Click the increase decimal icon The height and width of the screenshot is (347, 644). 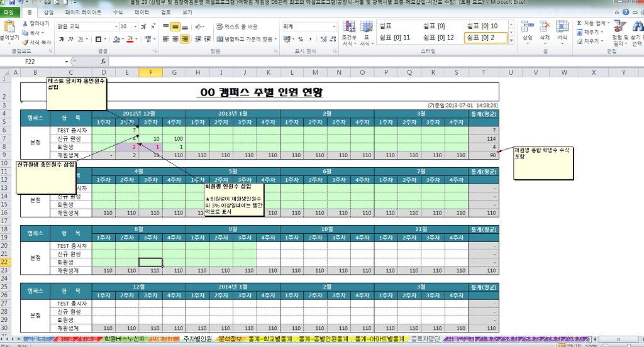click(323, 39)
